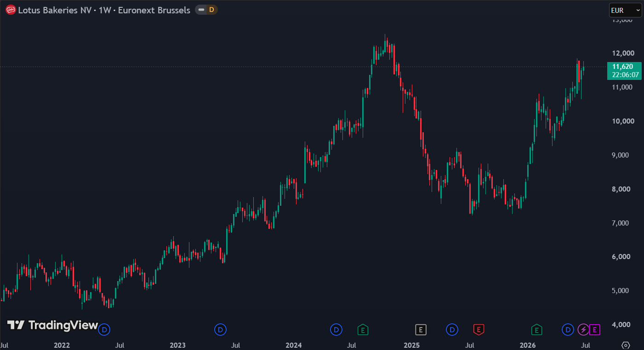644x350 pixels.
Task: Open chart settings via the hexagon gear icon
Action: point(626,344)
